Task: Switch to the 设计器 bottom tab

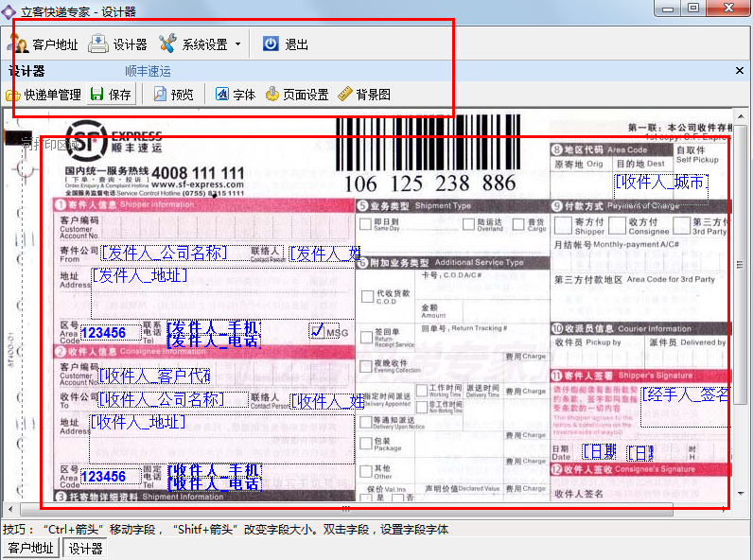Action: coord(85,548)
